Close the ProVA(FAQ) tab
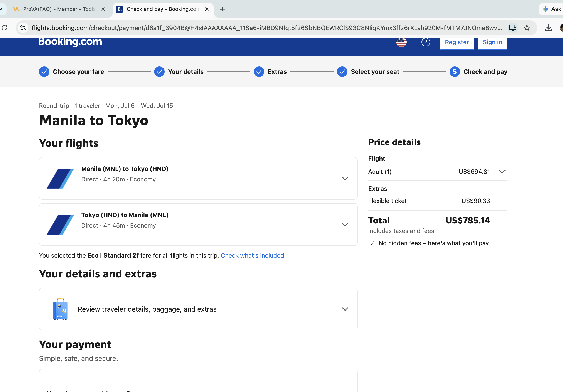 click(103, 9)
